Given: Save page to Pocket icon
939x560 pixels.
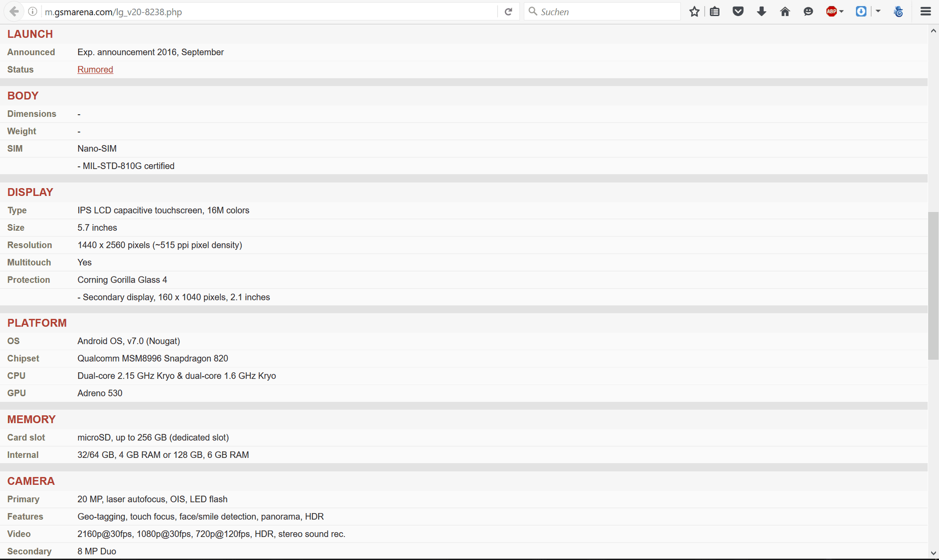Looking at the screenshot, I should pos(738,11).
